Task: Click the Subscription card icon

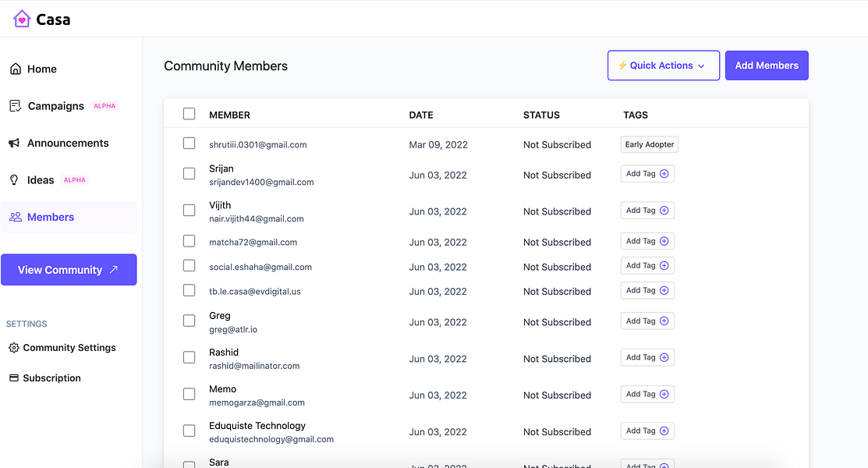Action: coord(13,378)
